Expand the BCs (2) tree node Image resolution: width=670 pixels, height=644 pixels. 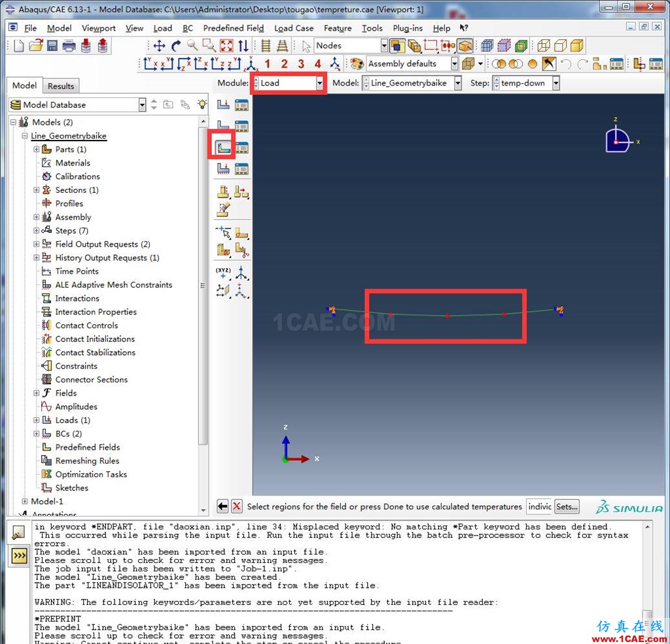(37, 433)
